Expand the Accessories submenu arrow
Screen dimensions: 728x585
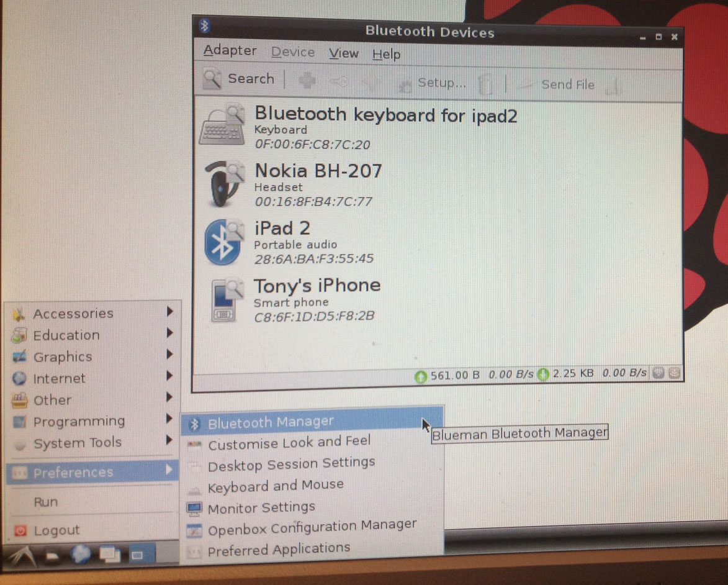(169, 312)
